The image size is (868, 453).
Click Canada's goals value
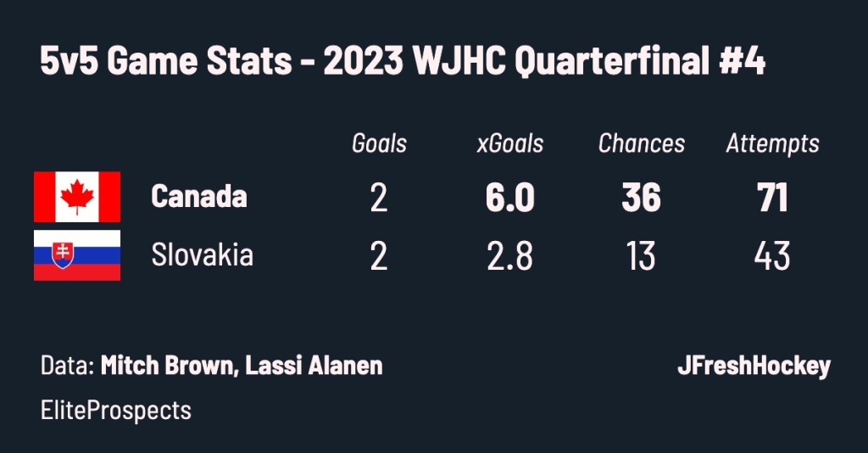(379, 198)
